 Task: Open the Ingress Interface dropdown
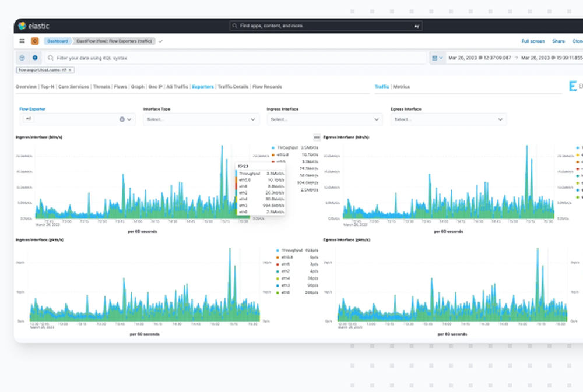tap(325, 119)
